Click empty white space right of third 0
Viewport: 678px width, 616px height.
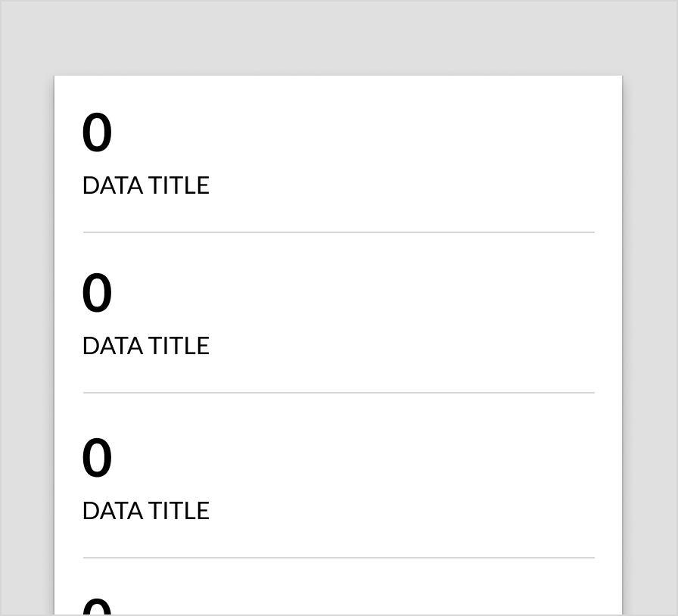click(378, 459)
